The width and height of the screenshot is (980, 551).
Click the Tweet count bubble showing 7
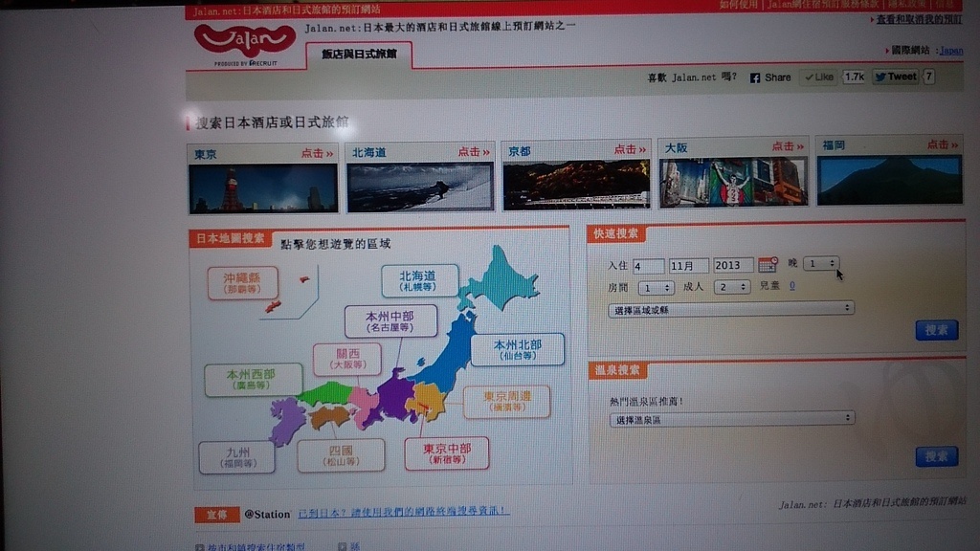928,77
